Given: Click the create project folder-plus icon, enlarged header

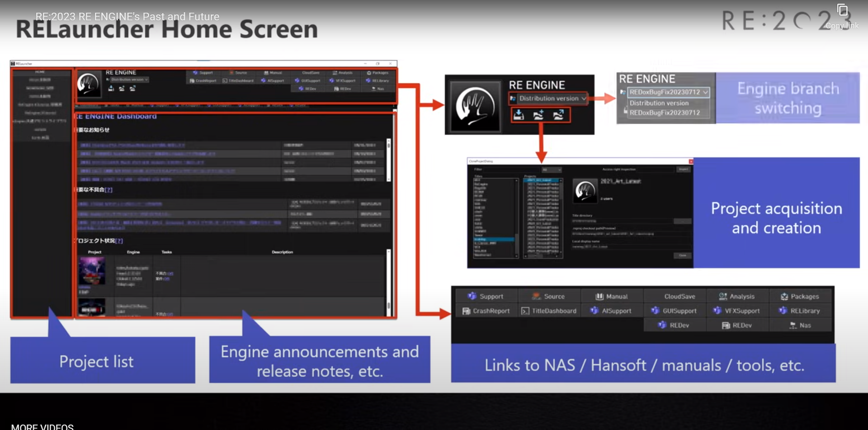Looking at the screenshot, I should click(x=538, y=115).
